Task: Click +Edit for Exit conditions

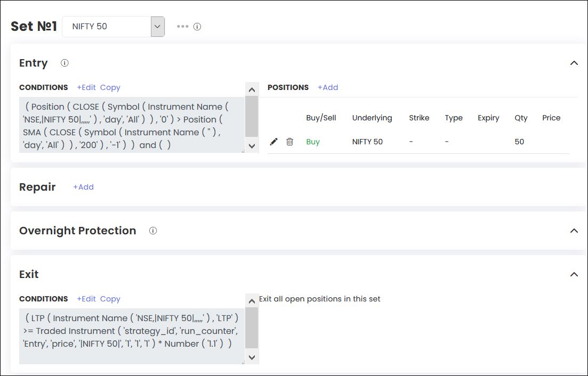Action: point(86,299)
